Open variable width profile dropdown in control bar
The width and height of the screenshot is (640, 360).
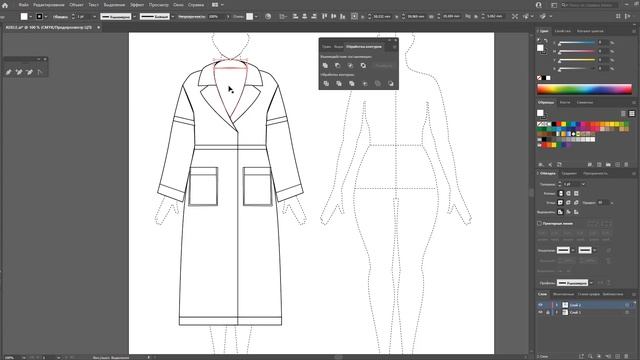(x=134, y=16)
